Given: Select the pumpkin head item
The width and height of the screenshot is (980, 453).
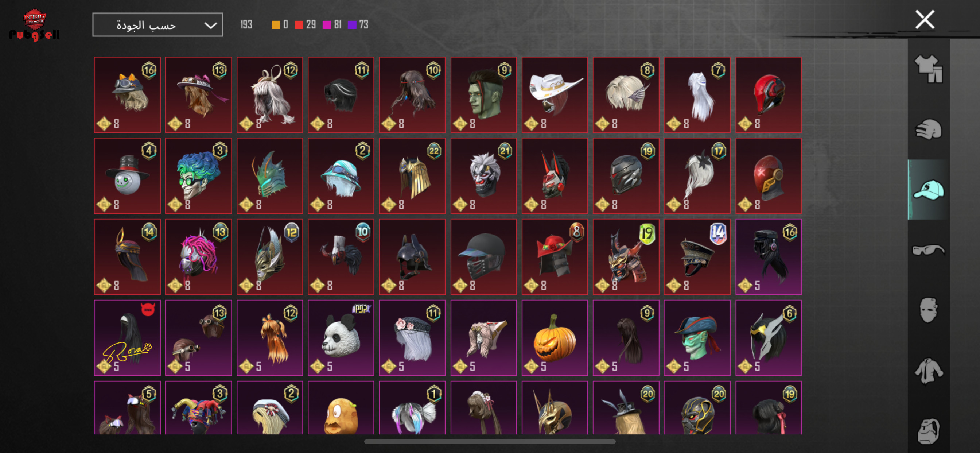Looking at the screenshot, I should click(x=554, y=338).
